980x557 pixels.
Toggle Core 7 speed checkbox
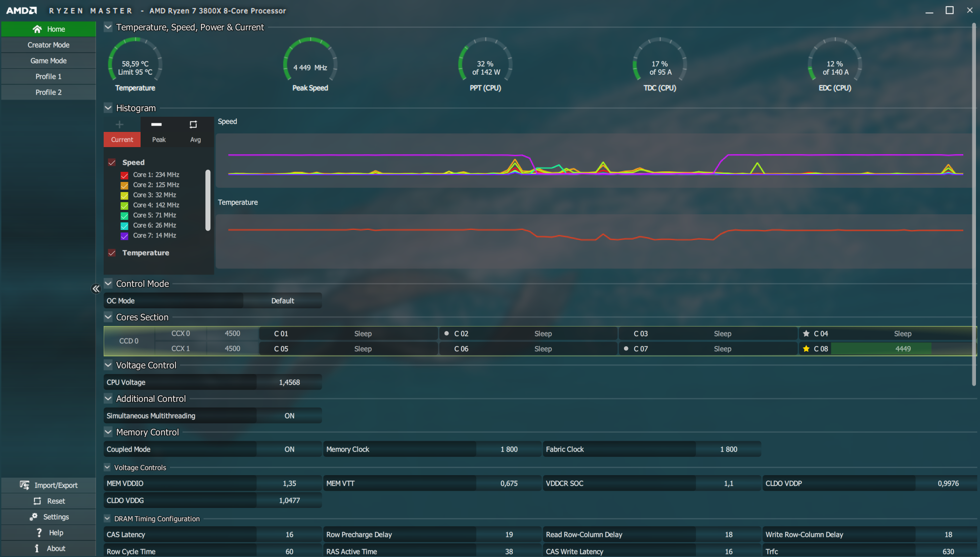click(x=124, y=236)
